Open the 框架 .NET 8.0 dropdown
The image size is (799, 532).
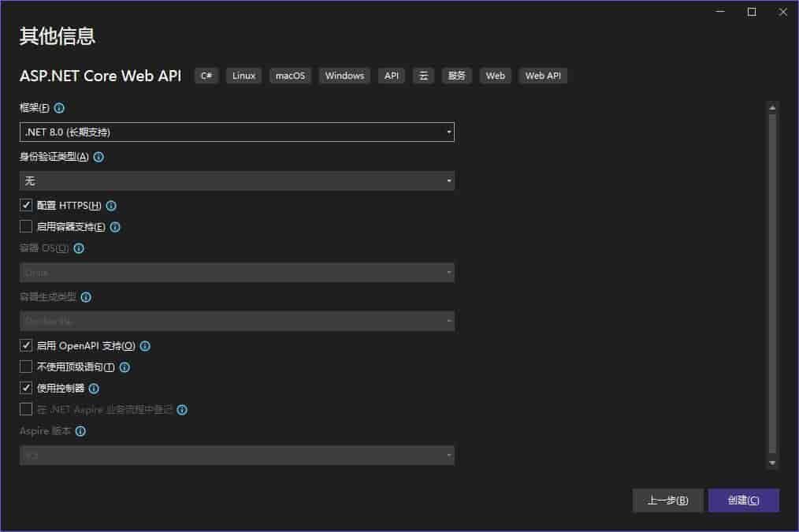point(237,132)
